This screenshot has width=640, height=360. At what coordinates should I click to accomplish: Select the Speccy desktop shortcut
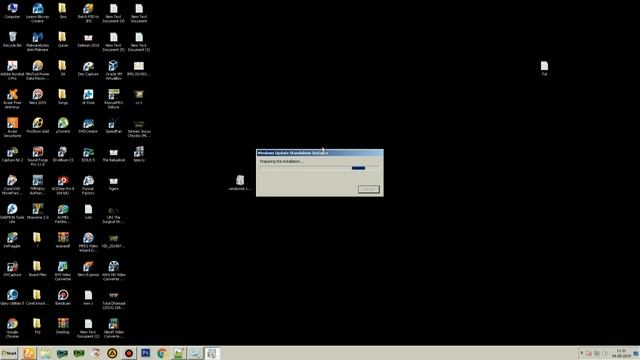(x=139, y=154)
